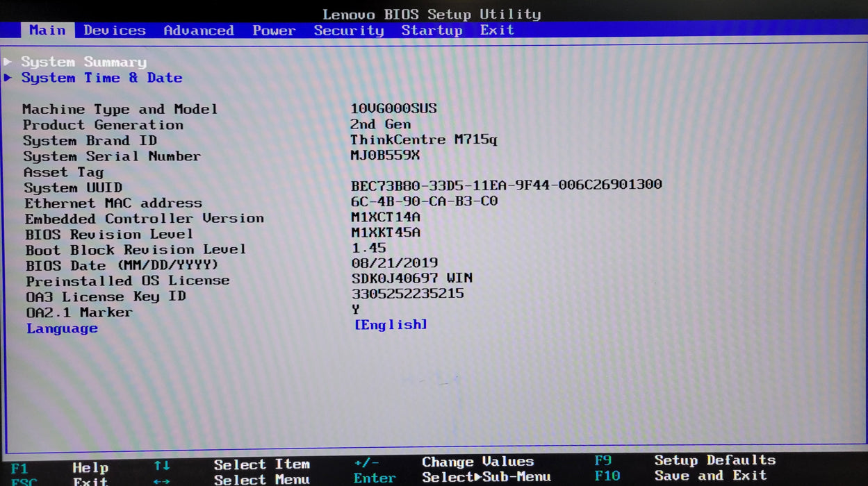868x486 pixels.
Task: Select the System Serial Number label
Action: [112, 156]
